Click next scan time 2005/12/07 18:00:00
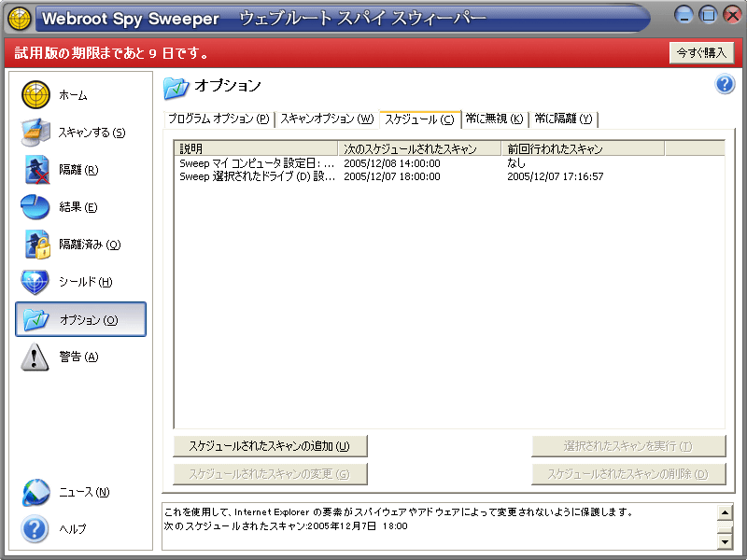 tap(392, 176)
